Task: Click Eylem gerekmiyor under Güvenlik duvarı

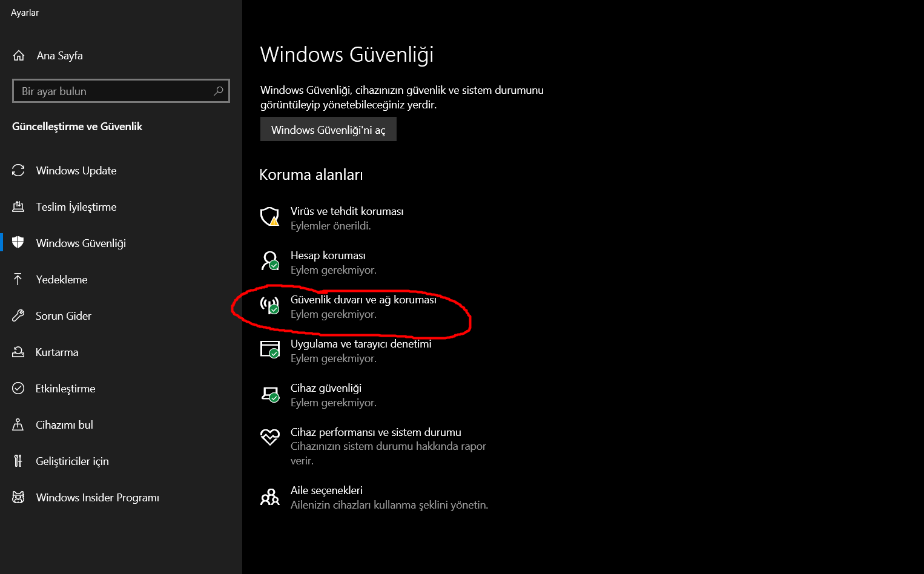Action: pos(334,314)
